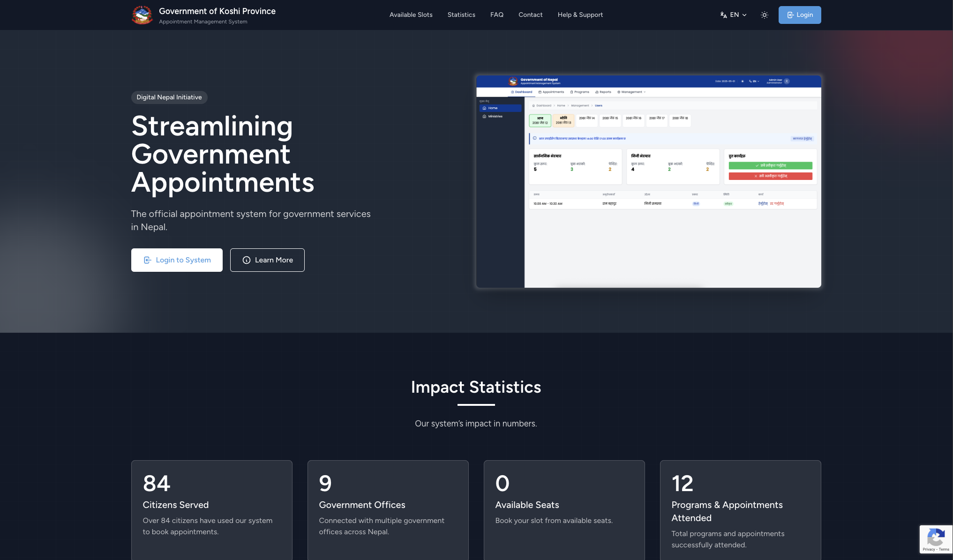Click the Koshi Province emblem logo
This screenshot has width=953, height=560.
click(142, 15)
